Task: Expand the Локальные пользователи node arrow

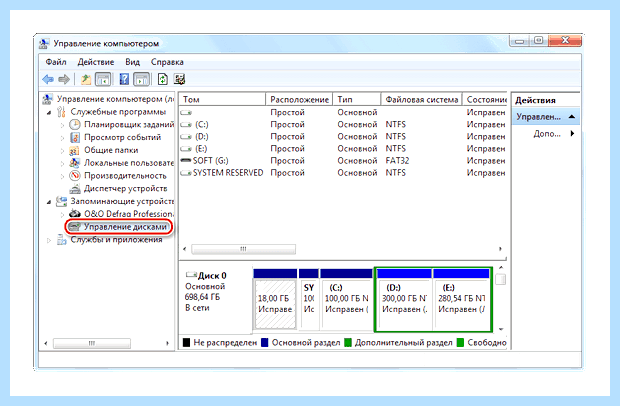Action: coord(62,163)
